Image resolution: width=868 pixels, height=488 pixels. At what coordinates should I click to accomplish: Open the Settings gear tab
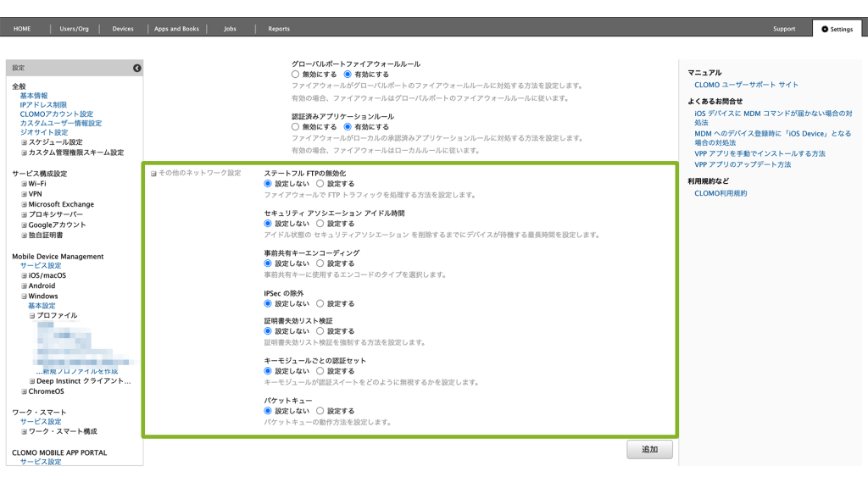coord(836,29)
